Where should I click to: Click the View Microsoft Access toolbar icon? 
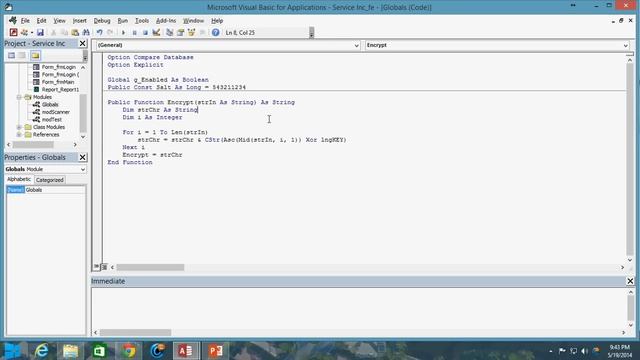tap(13, 32)
